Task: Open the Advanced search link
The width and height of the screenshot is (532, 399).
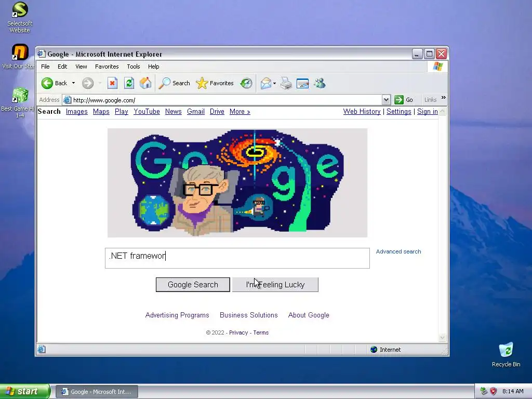Action: click(398, 251)
